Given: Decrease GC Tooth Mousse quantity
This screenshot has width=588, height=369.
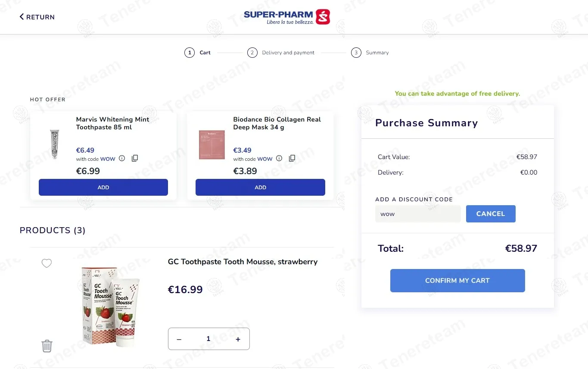Looking at the screenshot, I should (179, 339).
